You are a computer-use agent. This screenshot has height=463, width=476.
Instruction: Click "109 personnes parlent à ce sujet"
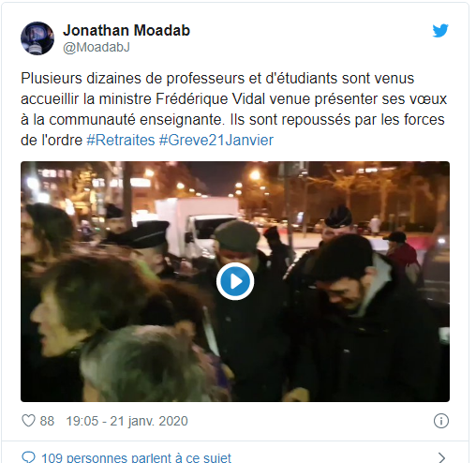click(136, 458)
